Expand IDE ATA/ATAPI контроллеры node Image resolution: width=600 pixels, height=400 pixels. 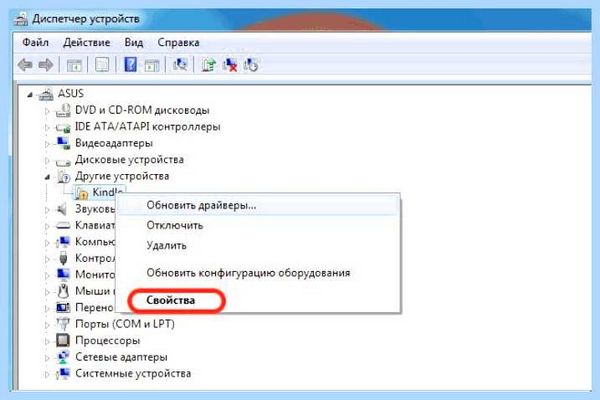[x=47, y=128]
